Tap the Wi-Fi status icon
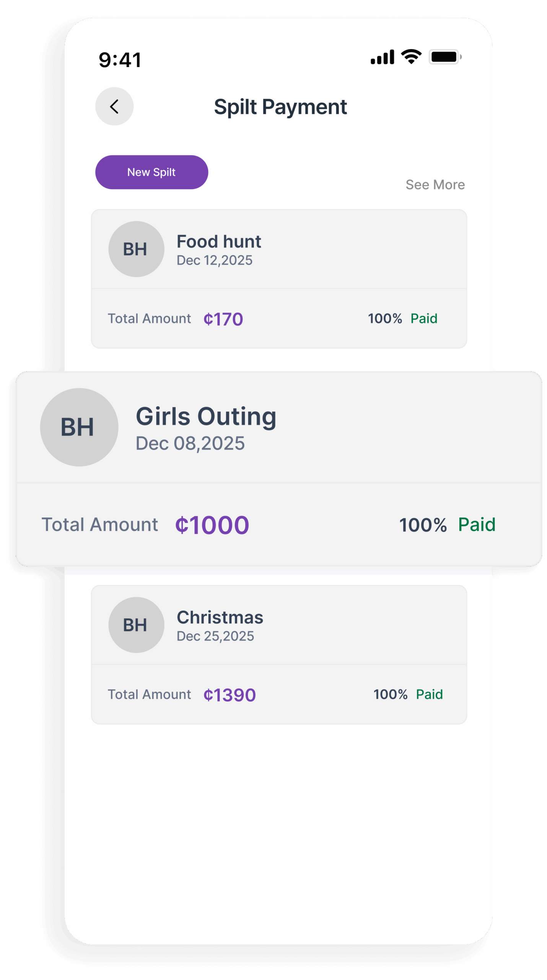The image size is (547, 980). pos(411,57)
